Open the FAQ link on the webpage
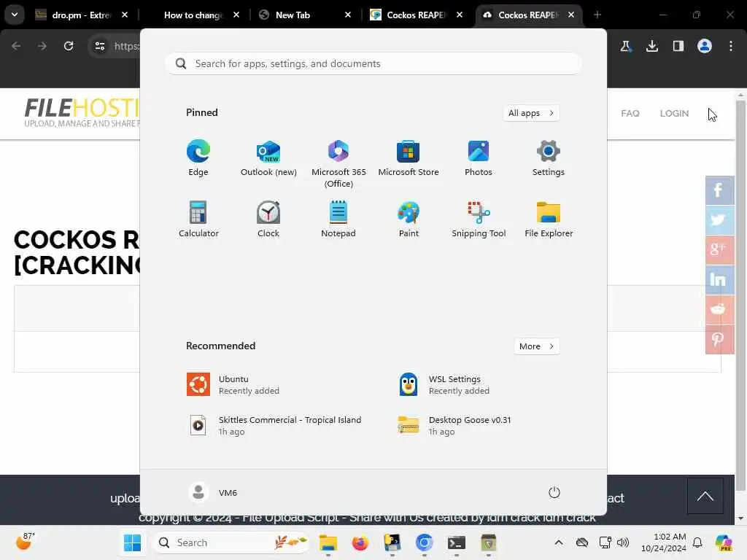Viewport: 747px width, 560px height. [x=630, y=113]
